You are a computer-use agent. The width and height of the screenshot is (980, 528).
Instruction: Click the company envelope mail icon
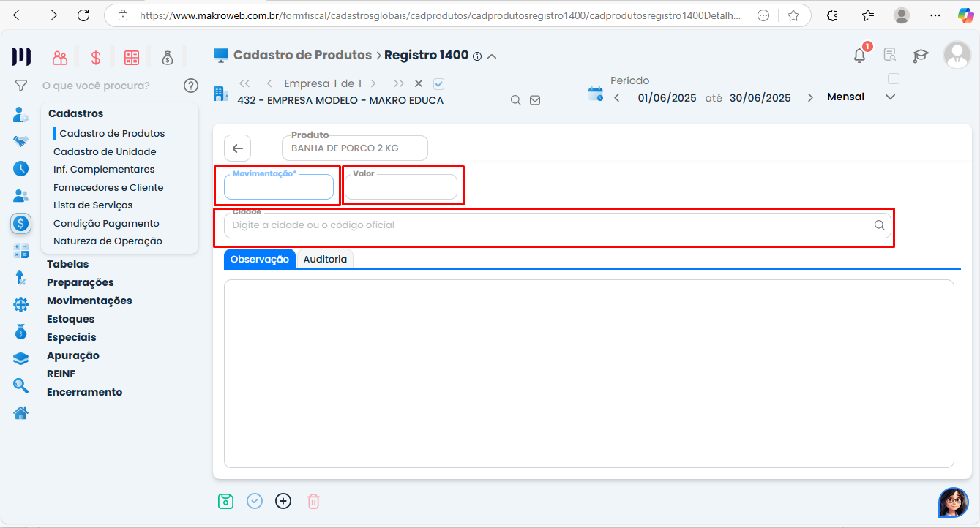[535, 100]
